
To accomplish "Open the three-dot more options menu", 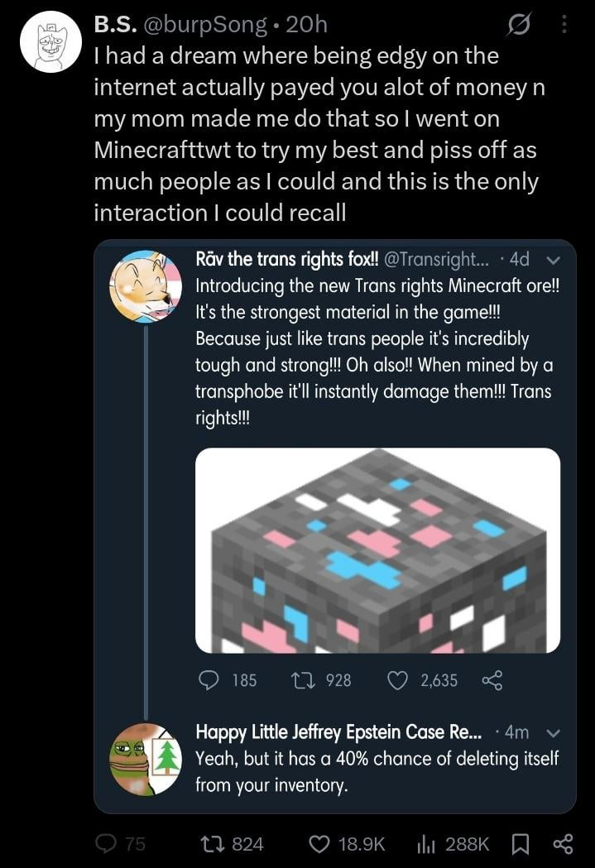I will pos(564,24).
